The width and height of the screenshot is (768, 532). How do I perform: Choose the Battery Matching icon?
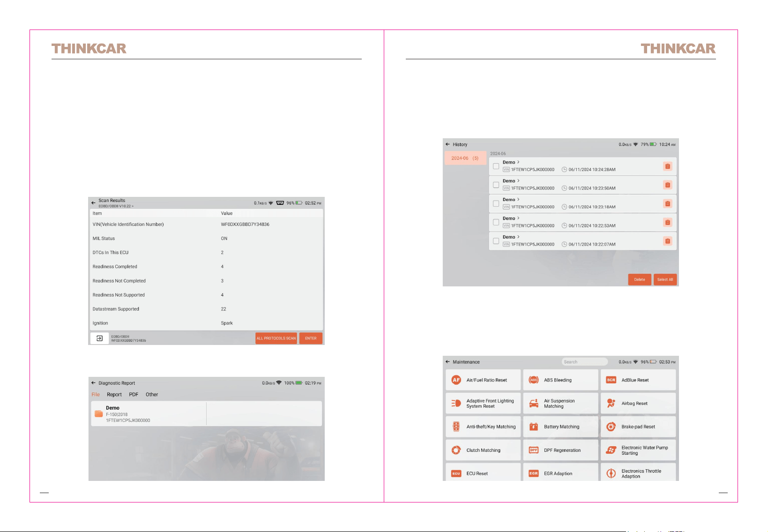click(534, 427)
